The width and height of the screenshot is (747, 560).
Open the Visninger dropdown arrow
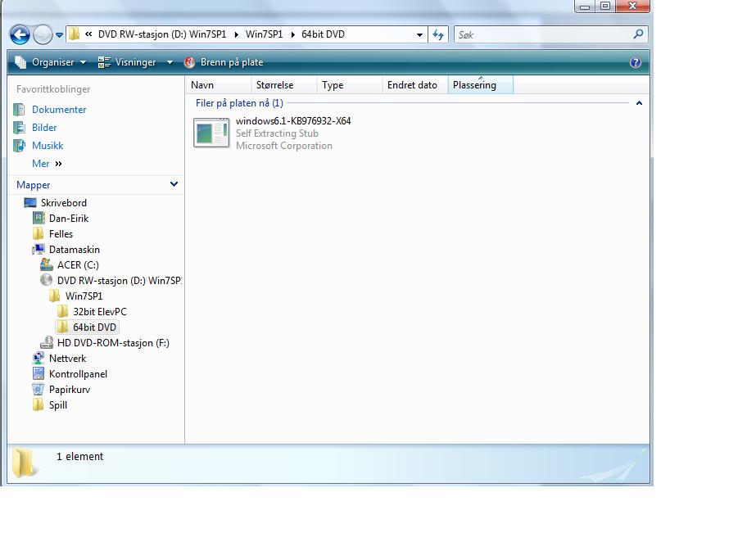(x=170, y=62)
